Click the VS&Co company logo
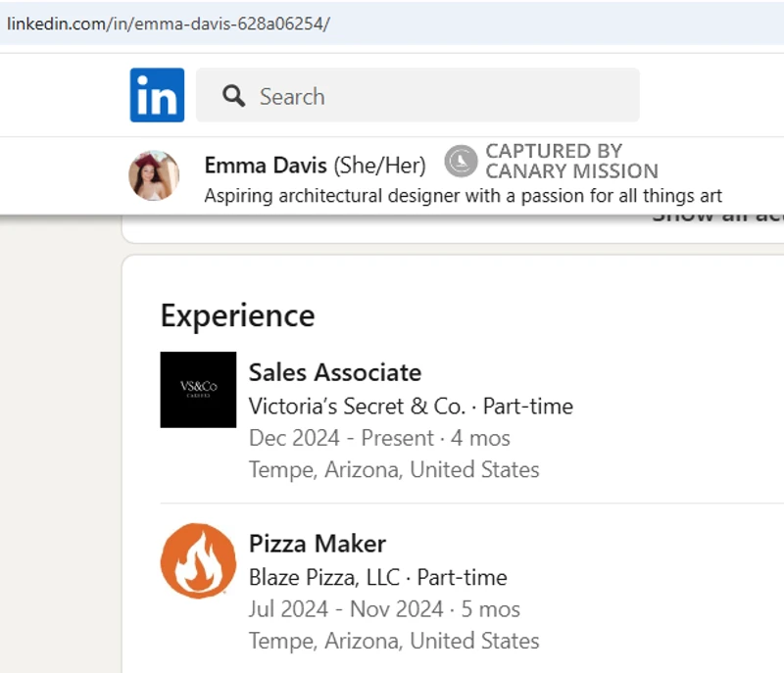The image size is (784, 673). click(x=198, y=389)
